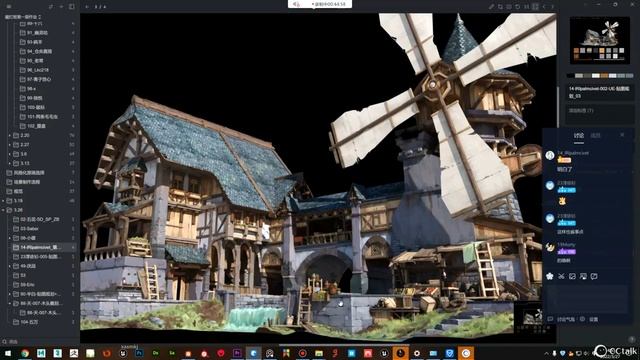Open Chrome from the taskbar
The width and height of the screenshot is (640, 360).
pos(25,353)
